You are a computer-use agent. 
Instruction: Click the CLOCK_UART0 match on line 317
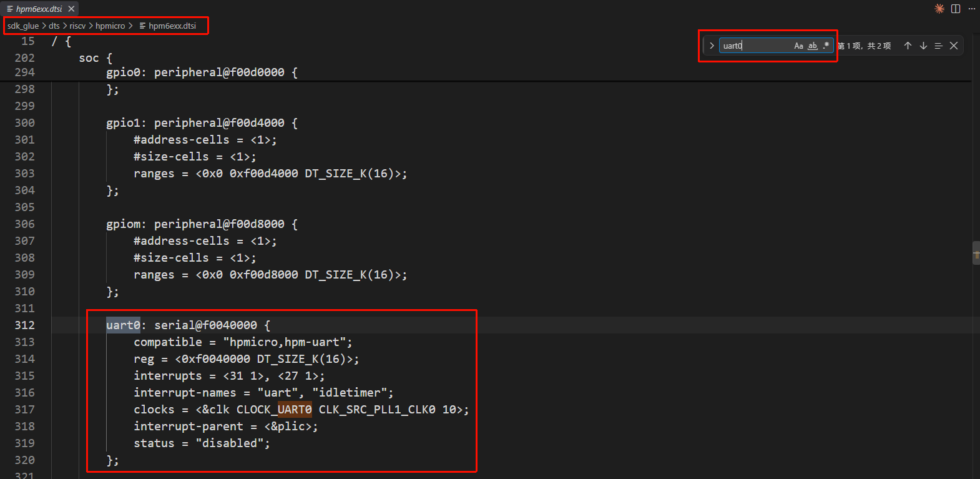point(295,410)
